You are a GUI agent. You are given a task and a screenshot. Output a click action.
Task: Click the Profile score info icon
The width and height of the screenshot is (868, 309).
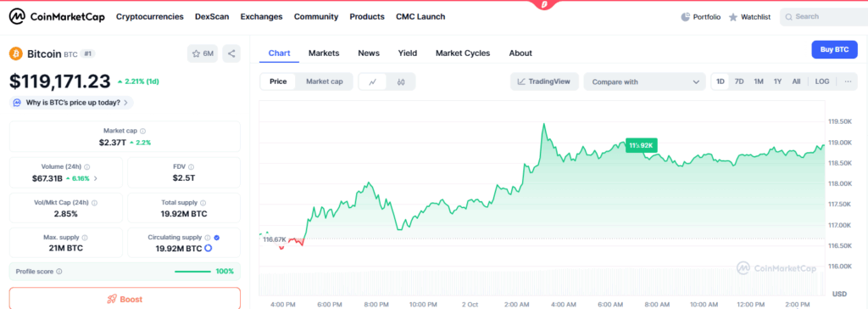(x=59, y=272)
